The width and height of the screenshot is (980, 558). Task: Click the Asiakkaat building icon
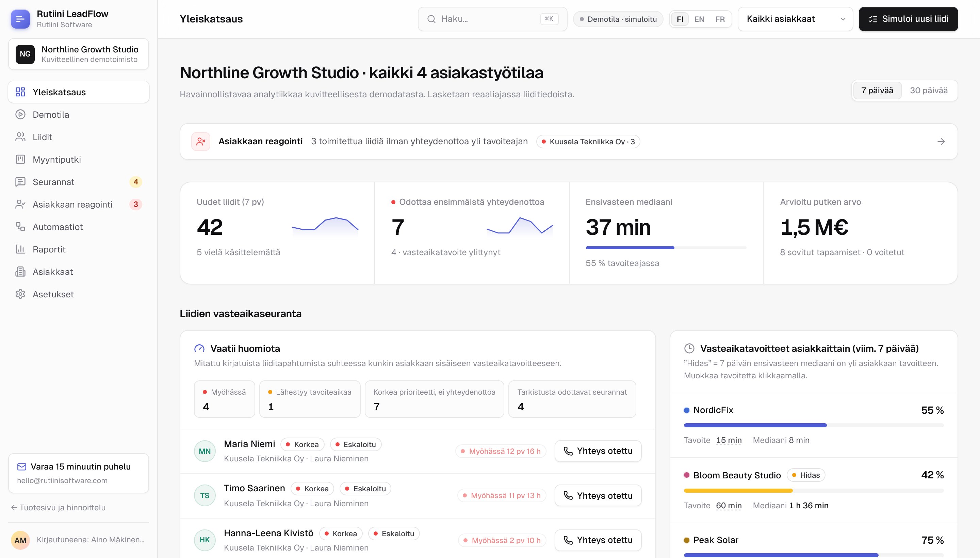tap(20, 272)
